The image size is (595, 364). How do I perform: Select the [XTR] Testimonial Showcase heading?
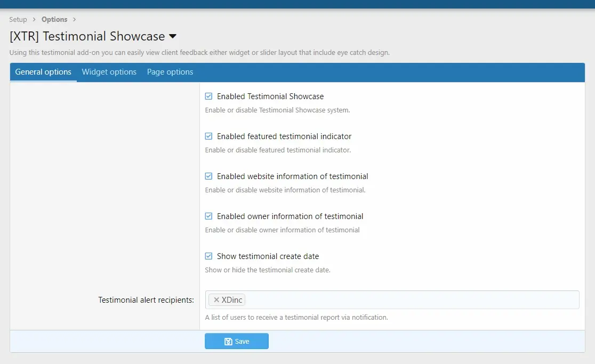pyautogui.click(x=87, y=36)
